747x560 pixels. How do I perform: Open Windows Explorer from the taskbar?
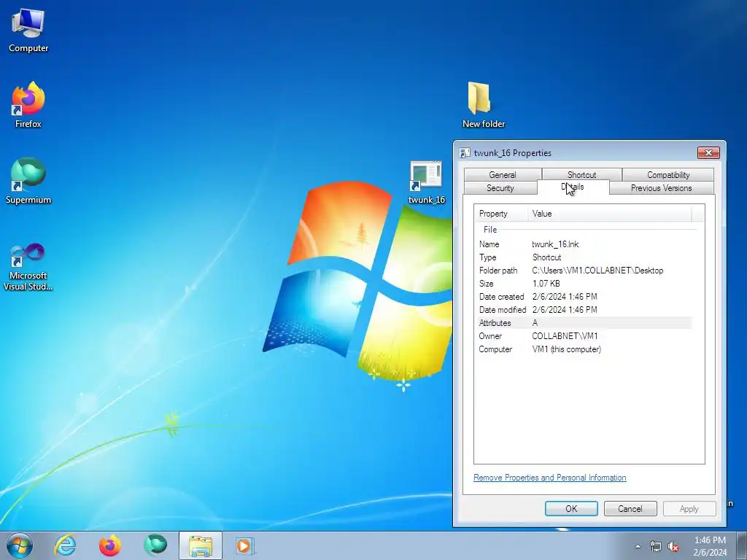coord(201,545)
